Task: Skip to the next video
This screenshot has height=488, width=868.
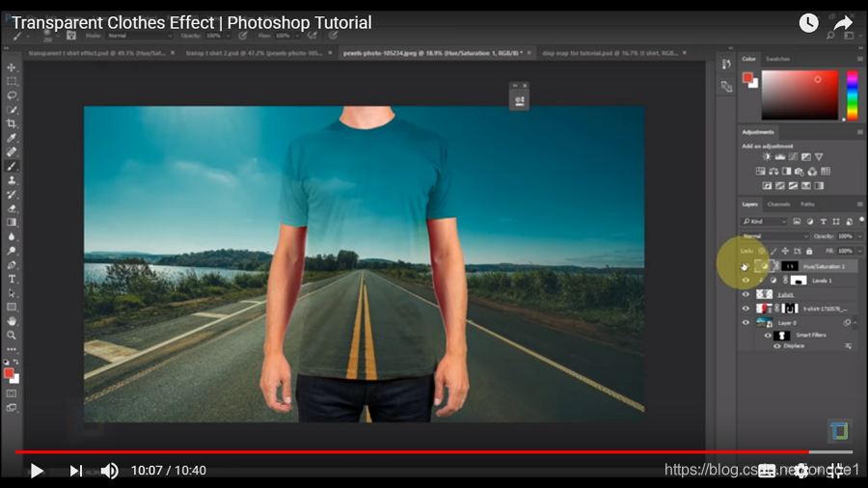Action: [75, 471]
